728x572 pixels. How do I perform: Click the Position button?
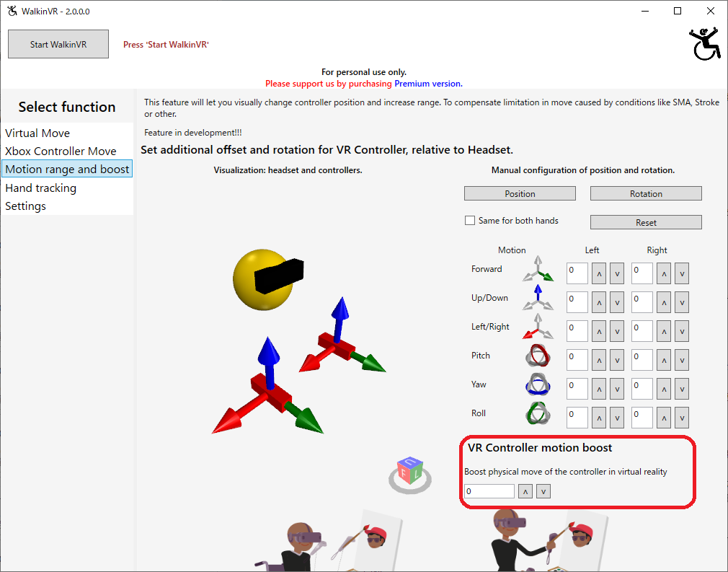[520, 194]
